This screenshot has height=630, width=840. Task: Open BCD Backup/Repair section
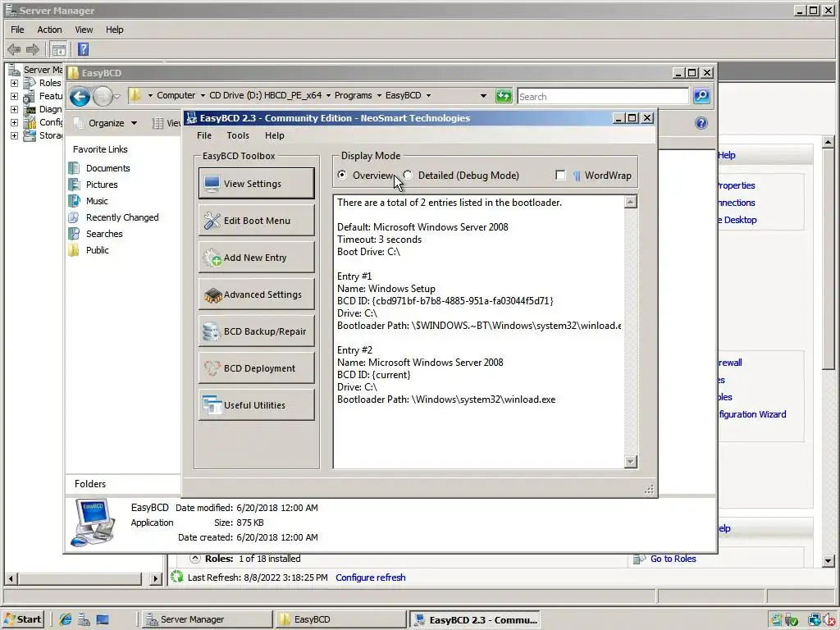point(256,331)
